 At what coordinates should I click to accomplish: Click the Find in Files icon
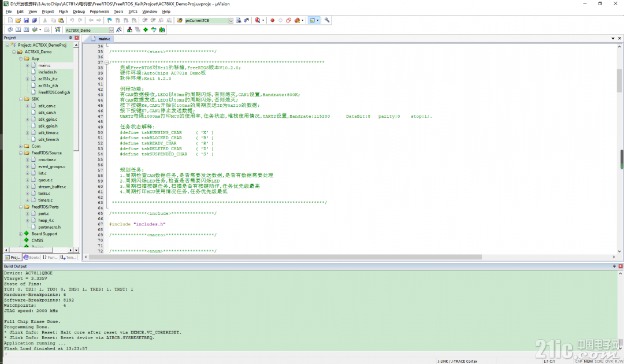[x=180, y=20]
